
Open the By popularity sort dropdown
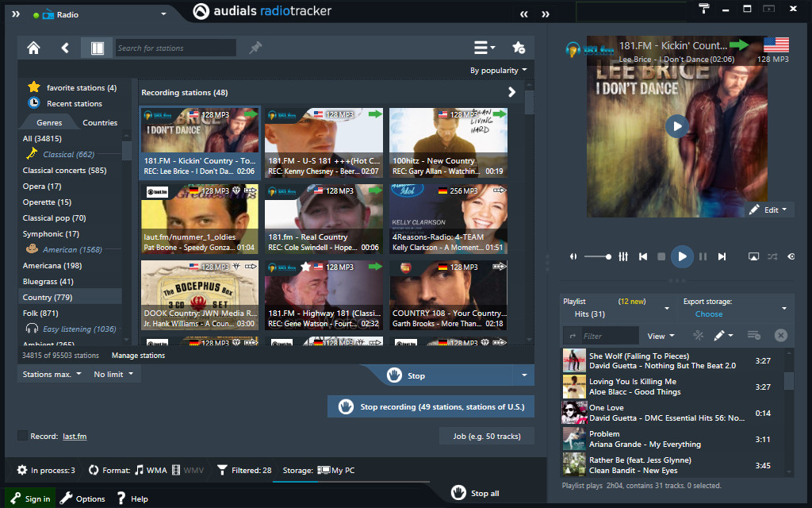tap(498, 70)
